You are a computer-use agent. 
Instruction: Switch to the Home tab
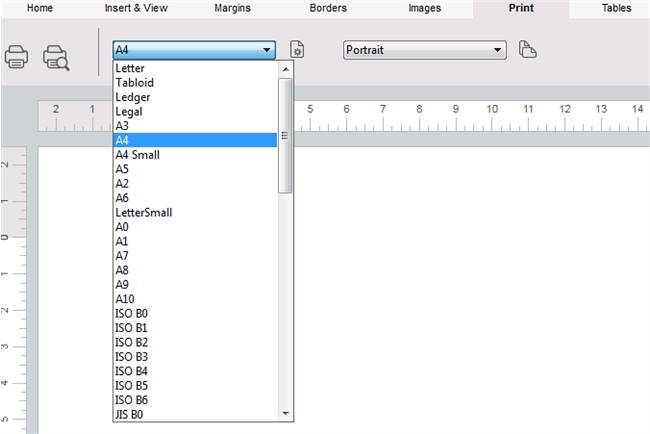click(x=40, y=8)
